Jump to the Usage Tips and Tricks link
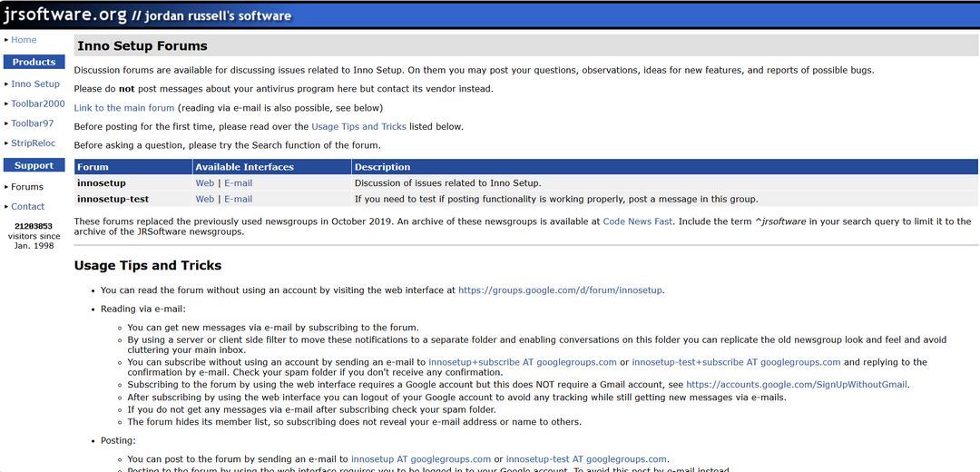The width and height of the screenshot is (980, 472). click(358, 127)
